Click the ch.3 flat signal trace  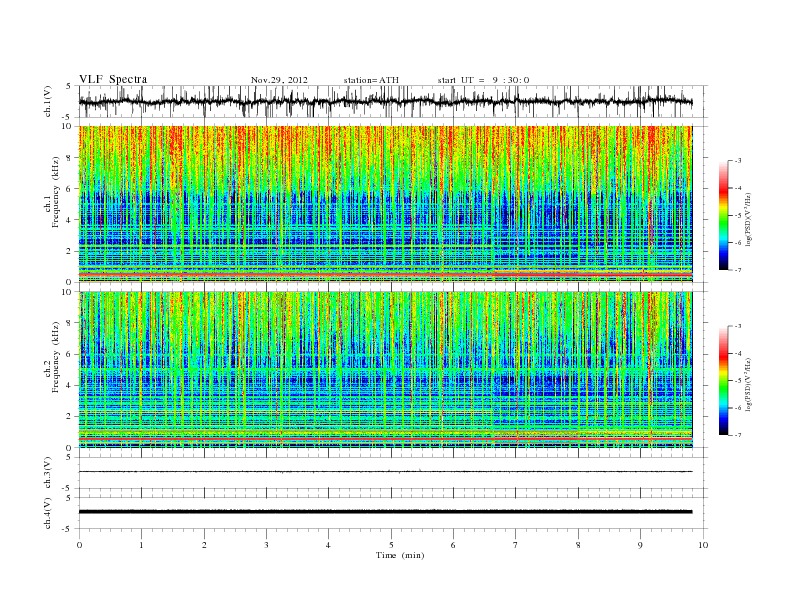tap(385, 472)
